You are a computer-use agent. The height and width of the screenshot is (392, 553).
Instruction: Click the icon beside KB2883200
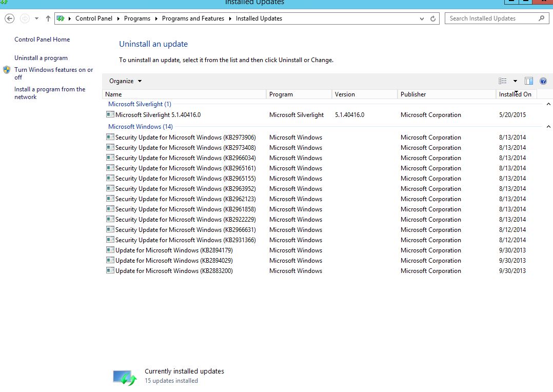[110, 270]
